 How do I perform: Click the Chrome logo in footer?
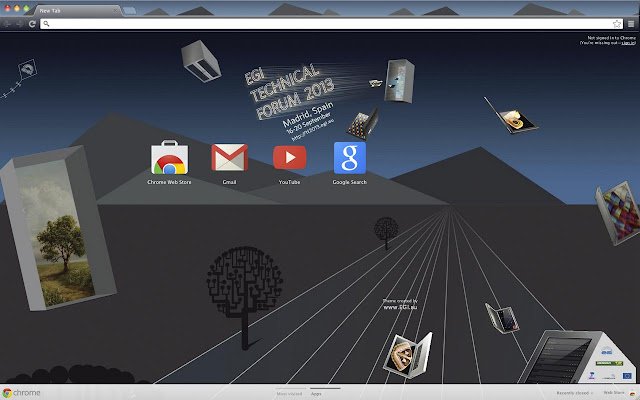(21, 393)
